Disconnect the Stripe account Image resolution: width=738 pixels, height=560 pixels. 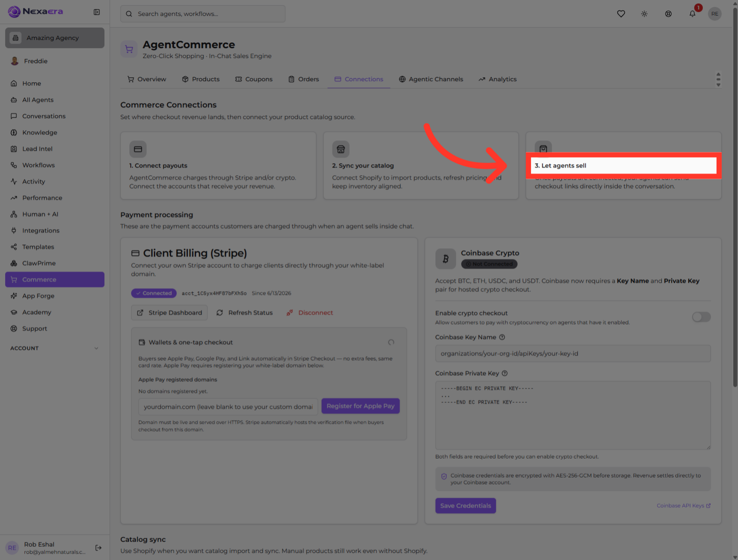coord(310,313)
